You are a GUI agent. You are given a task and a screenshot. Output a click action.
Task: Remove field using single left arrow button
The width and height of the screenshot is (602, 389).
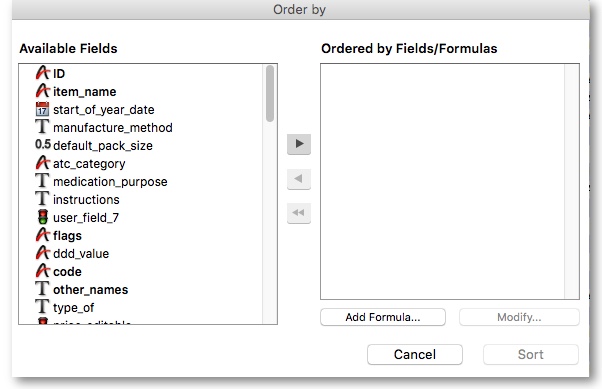pyautogui.click(x=299, y=179)
